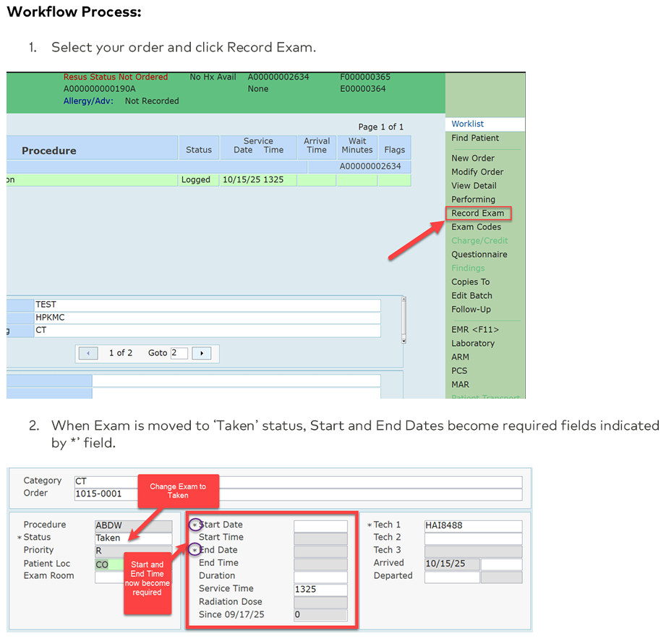Click the Service Time field showing 1325
This screenshot has width=666, height=644.
320,590
